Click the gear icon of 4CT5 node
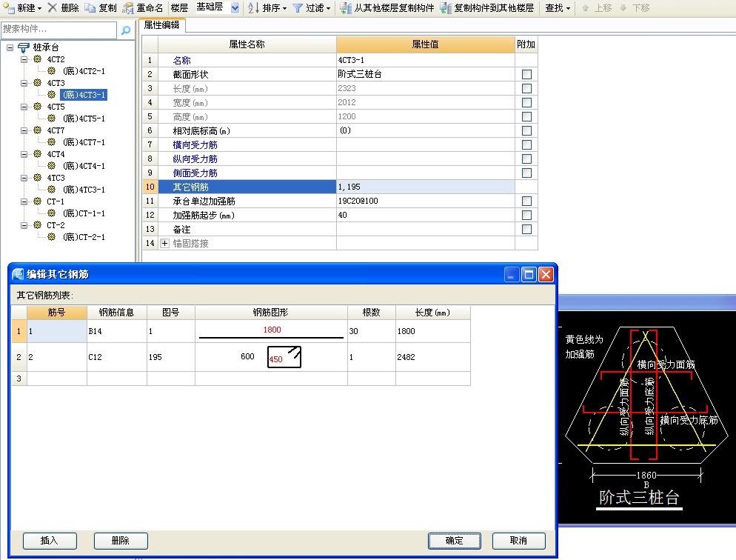This screenshot has height=560, width=736. pos(38,107)
